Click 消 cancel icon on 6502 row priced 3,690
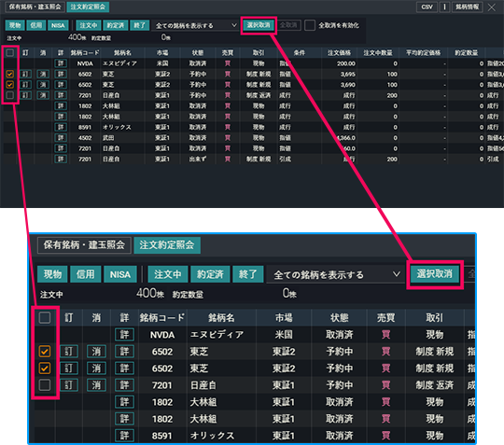Viewport: 504px width, 445px height. click(43, 85)
